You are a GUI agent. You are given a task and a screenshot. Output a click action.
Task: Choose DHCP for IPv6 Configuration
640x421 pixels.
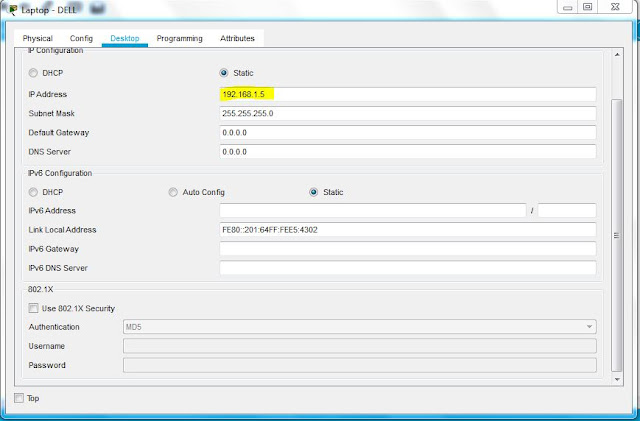33,192
